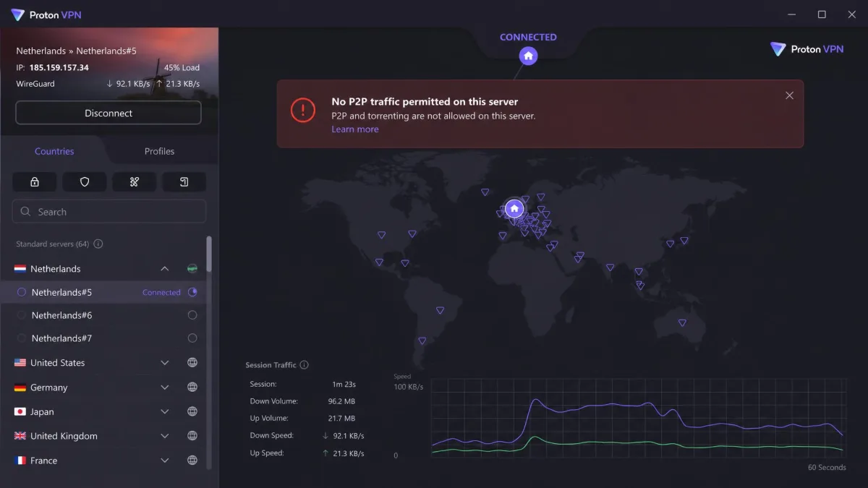The image size is (868, 488).
Task: Select the radio circle left of Netherlands#5
Action: click(x=22, y=292)
